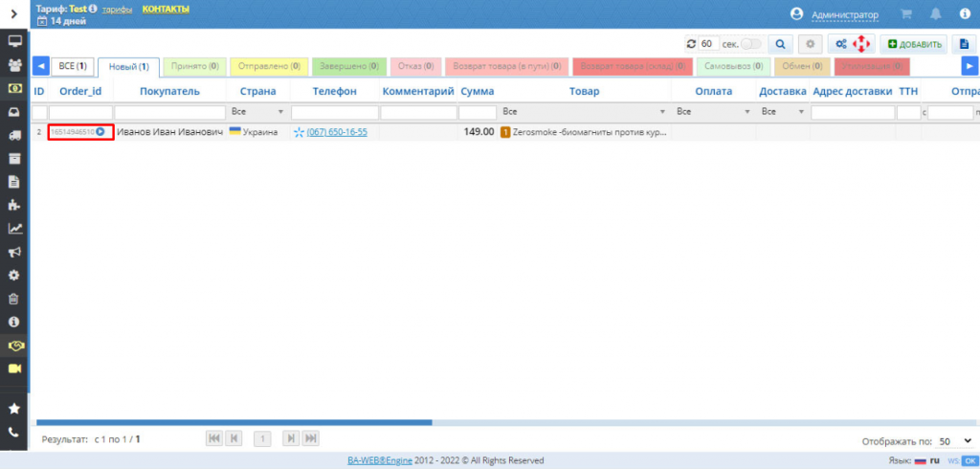Click the play icon next to order 16514946510

coord(100,132)
